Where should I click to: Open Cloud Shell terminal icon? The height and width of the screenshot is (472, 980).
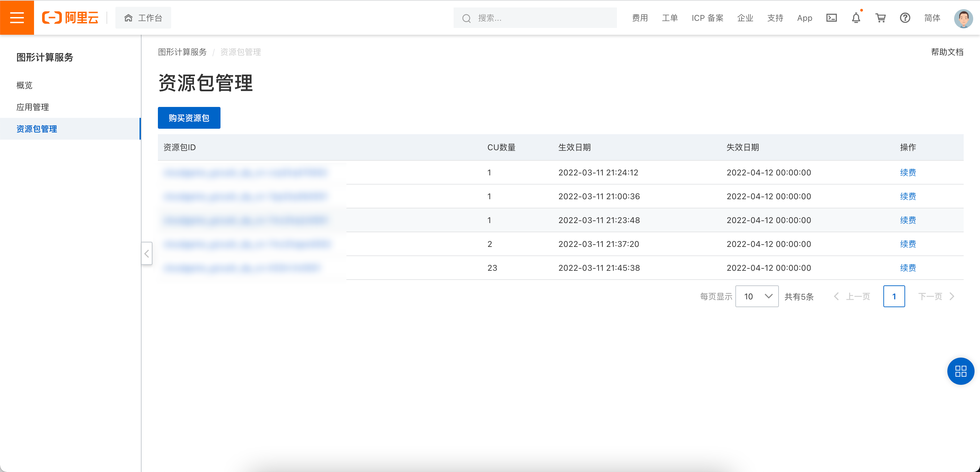831,18
